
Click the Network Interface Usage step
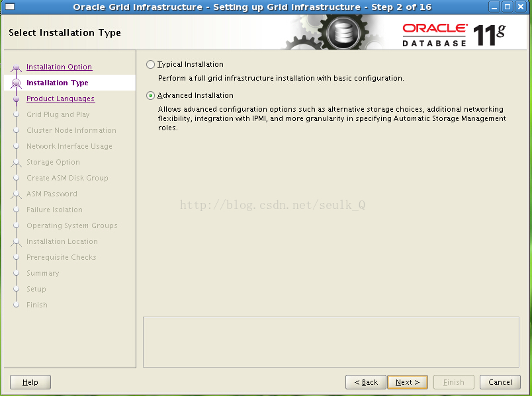[x=69, y=146]
